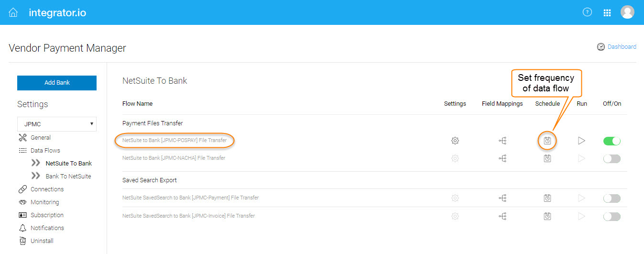This screenshot has height=254, width=644.
Task: Click the Field Mappings column header
Action: point(502,103)
